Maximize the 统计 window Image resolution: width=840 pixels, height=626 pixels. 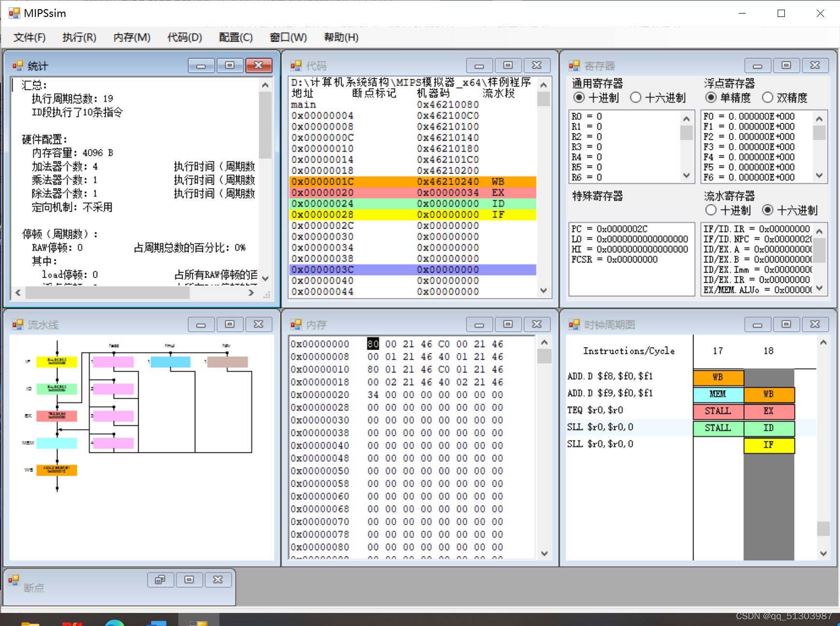230,65
